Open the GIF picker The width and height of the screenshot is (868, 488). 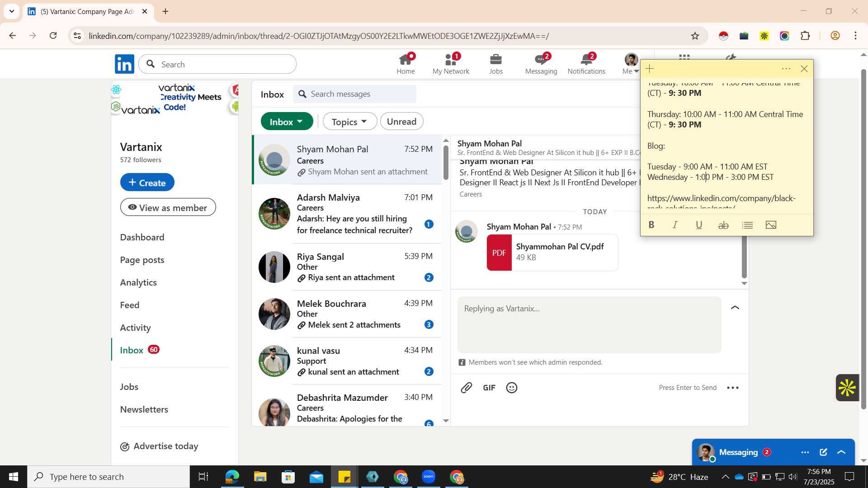pyautogui.click(x=489, y=388)
